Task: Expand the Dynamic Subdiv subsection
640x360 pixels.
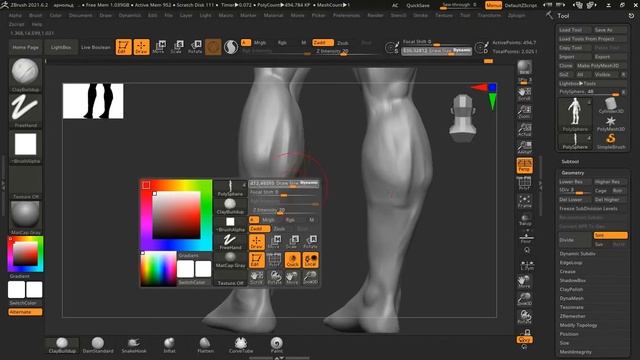Action: tap(577, 253)
